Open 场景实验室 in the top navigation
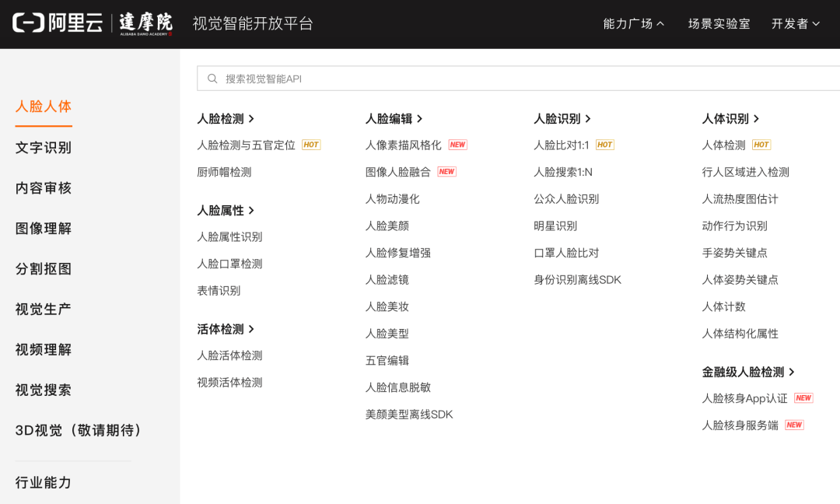This screenshot has width=840, height=504. point(719,23)
